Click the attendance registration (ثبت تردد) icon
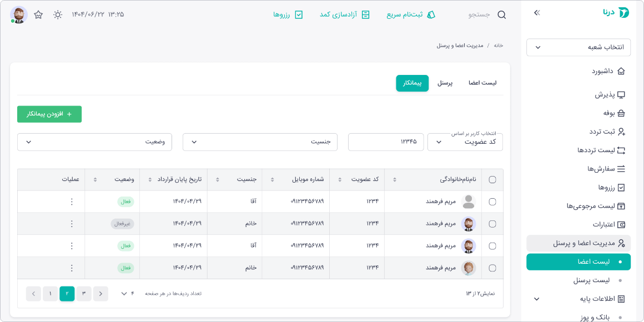Screen dimensions: 644x322 click(x=621, y=132)
